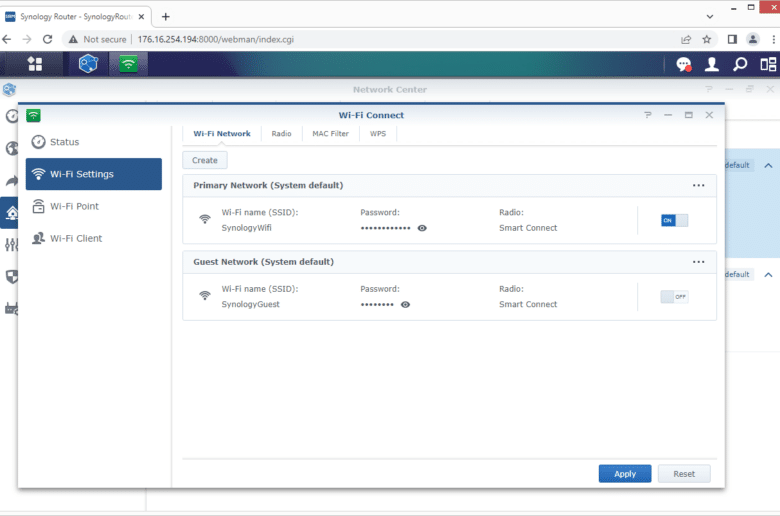This screenshot has height=516, width=780.
Task: Reveal the SynologyWifi password eye icon
Action: (x=422, y=228)
